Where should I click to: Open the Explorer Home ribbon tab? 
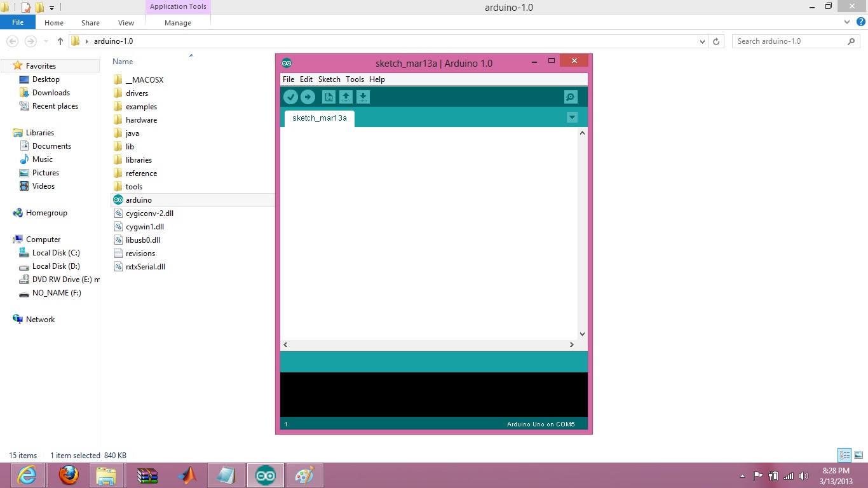pos(54,23)
